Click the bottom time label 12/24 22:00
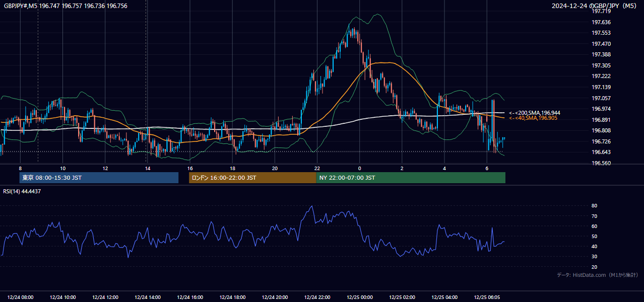This screenshot has width=644, height=302. (x=317, y=297)
